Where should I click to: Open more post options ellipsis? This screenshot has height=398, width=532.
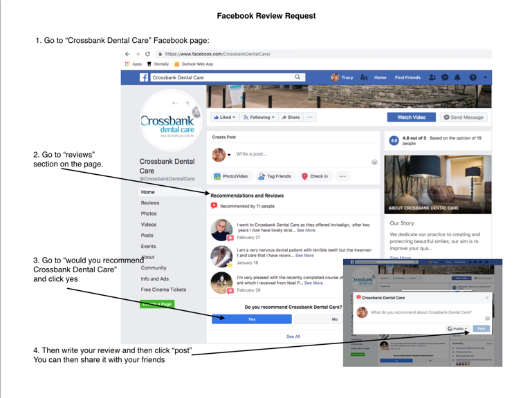click(342, 176)
